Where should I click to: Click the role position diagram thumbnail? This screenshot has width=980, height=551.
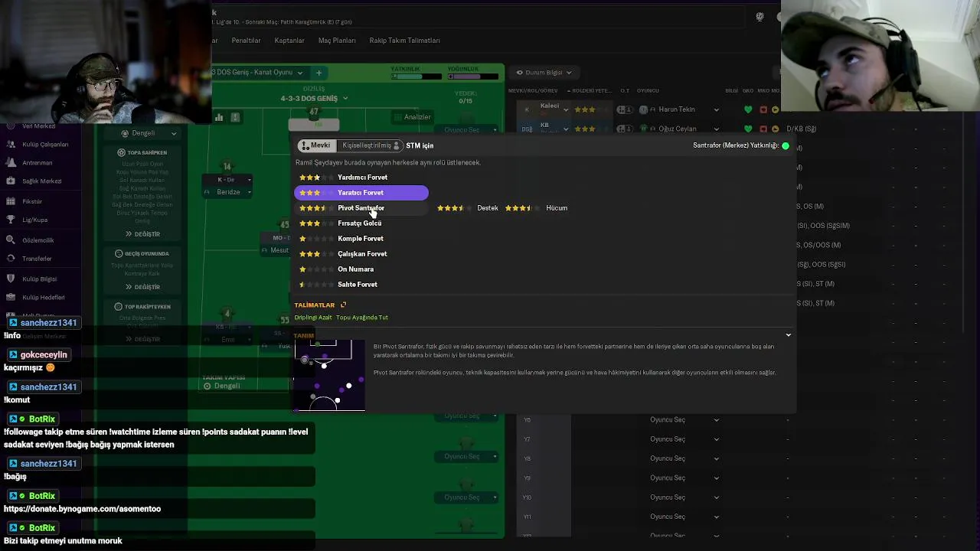click(x=330, y=375)
